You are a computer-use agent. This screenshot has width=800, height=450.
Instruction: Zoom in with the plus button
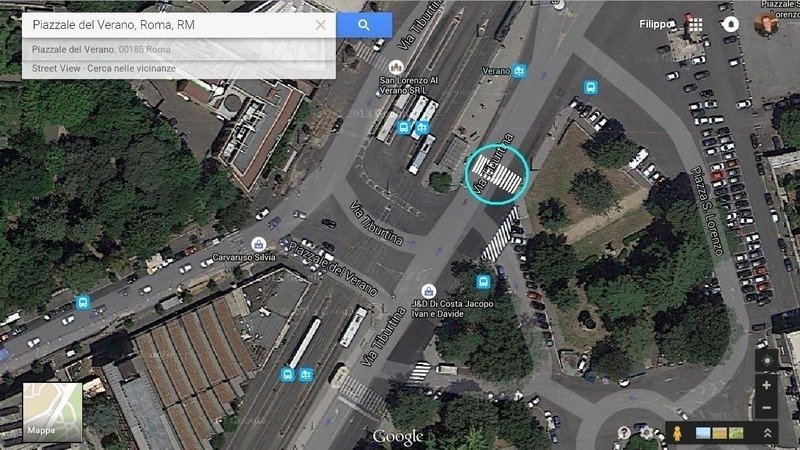766,386
